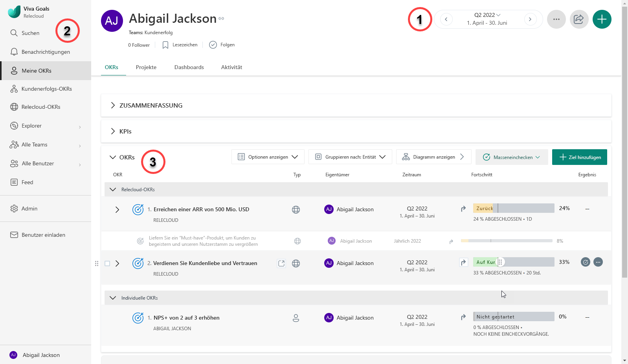Click target icon for NPS+ objective
The width and height of the screenshot is (628, 364).
138,318
